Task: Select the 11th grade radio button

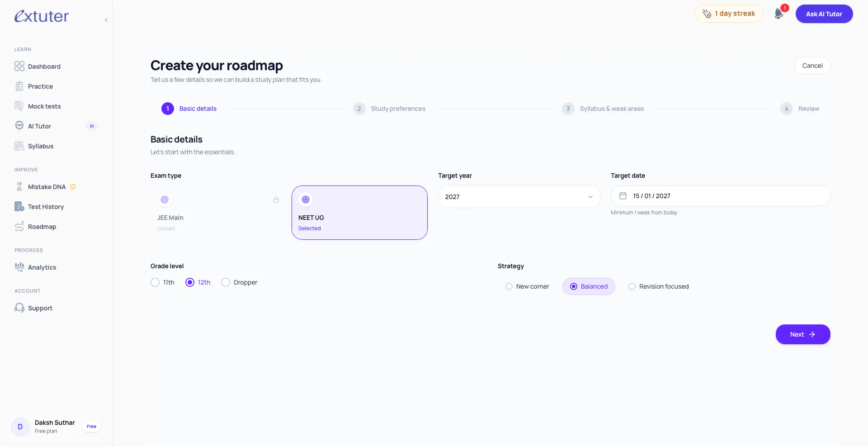Action: pyautogui.click(x=155, y=282)
